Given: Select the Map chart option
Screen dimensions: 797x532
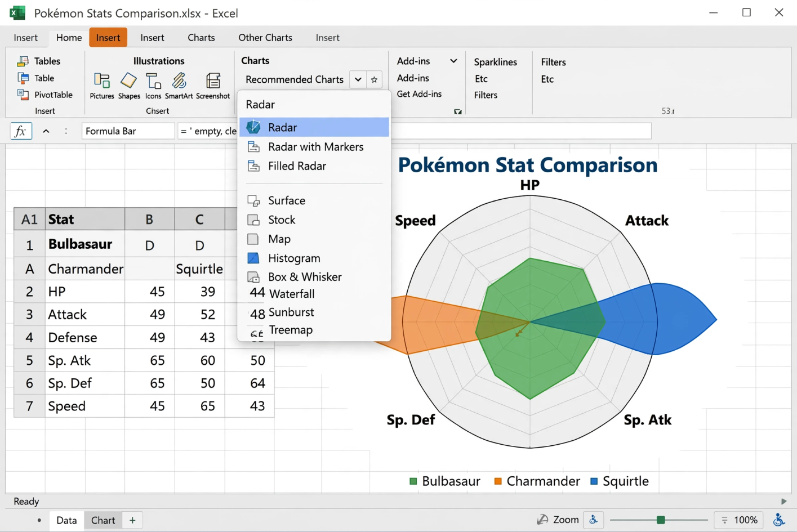Looking at the screenshot, I should pyautogui.click(x=314, y=239).
